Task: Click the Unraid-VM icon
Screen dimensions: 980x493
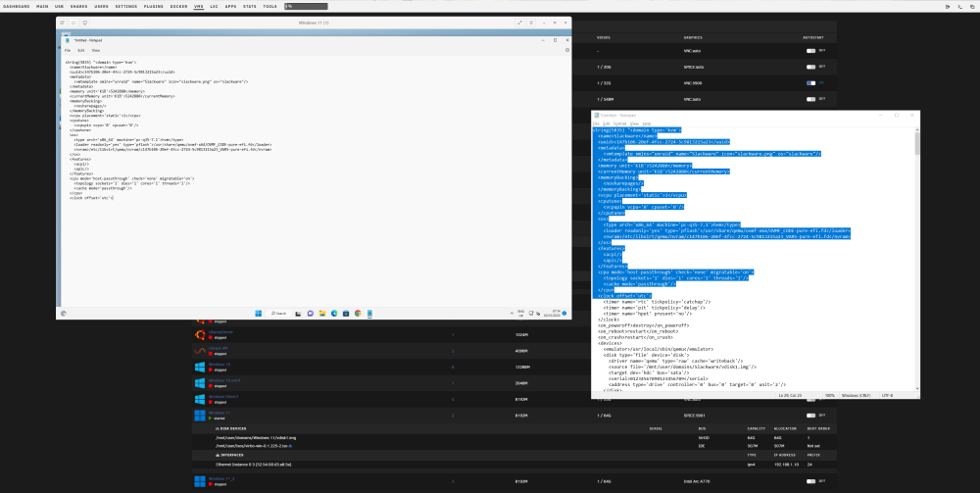Action: [200, 351]
